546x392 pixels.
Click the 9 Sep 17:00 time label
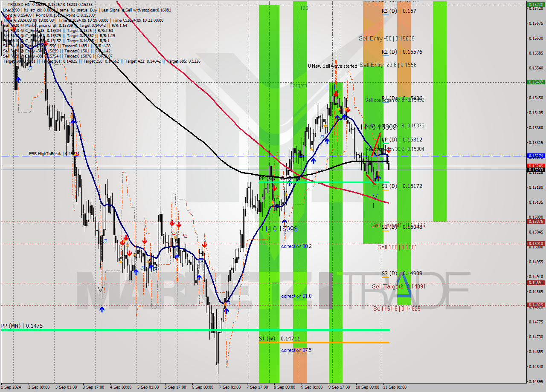[x=339, y=387]
